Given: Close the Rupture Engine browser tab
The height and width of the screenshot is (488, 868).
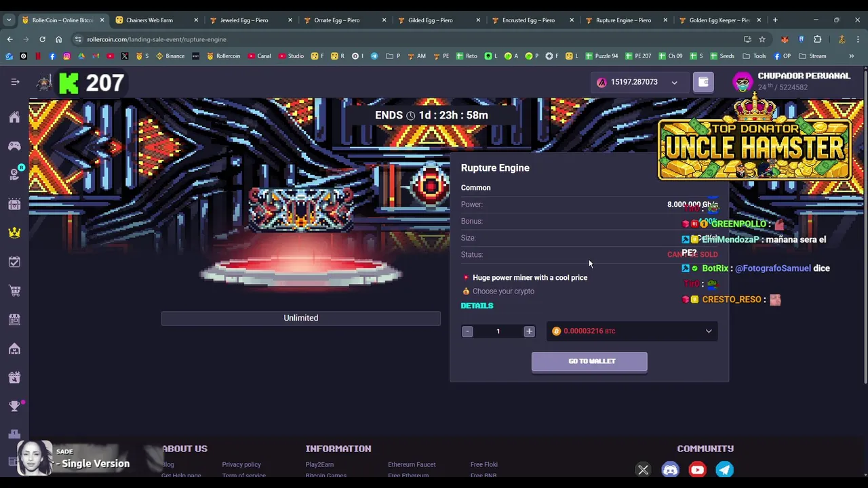Looking at the screenshot, I should [x=665, y=20].
